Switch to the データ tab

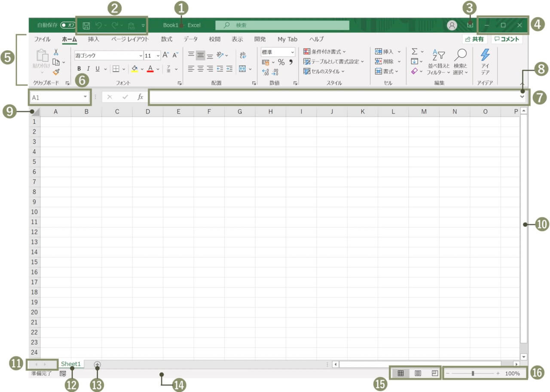pyautogui.click(x=191, y=39)
